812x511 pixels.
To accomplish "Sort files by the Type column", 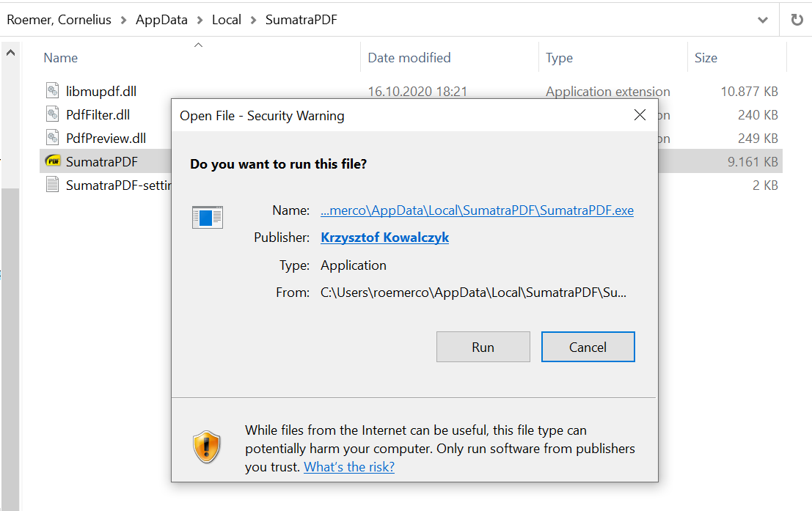I will click(x=559, y=57).
